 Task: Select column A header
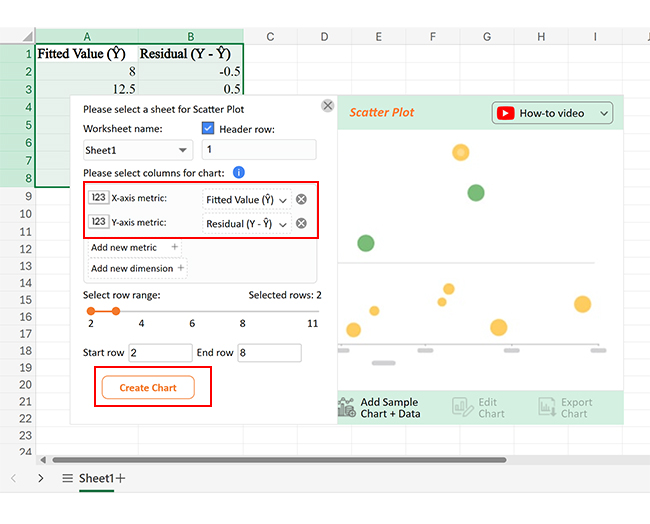tap(87, 36)
